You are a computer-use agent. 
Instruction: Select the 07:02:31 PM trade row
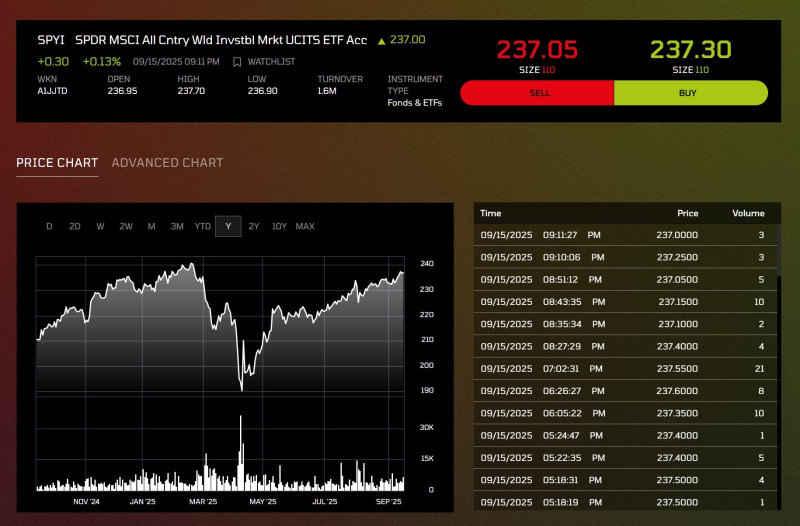coord(625,368)
